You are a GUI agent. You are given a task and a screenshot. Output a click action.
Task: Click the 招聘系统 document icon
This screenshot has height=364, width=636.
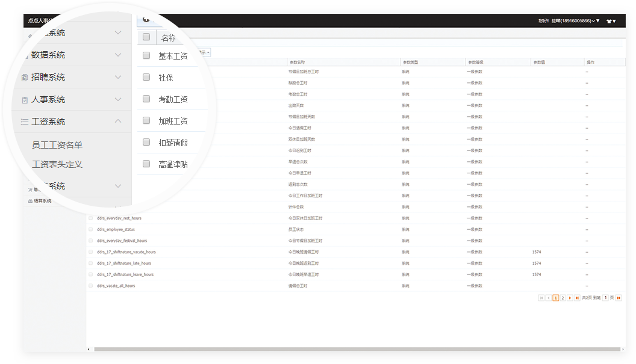coord(25,78)
